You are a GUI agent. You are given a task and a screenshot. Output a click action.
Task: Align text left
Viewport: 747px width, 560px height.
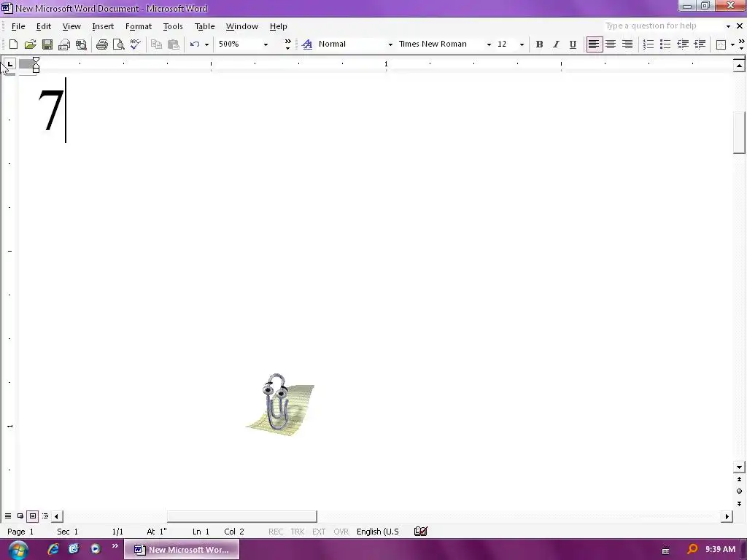[594, 44]
